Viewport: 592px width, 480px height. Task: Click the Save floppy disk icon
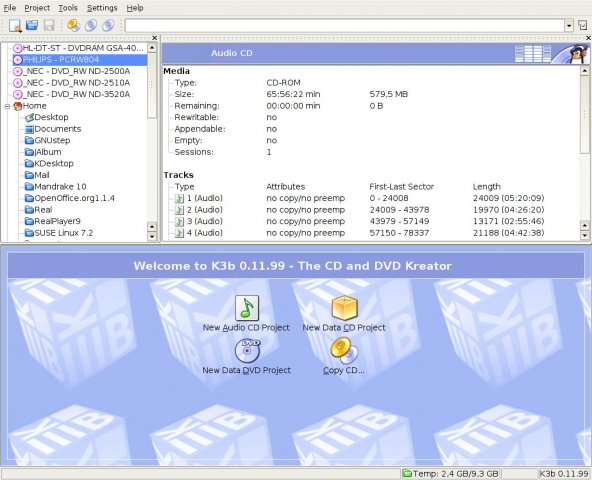[49, 25]
